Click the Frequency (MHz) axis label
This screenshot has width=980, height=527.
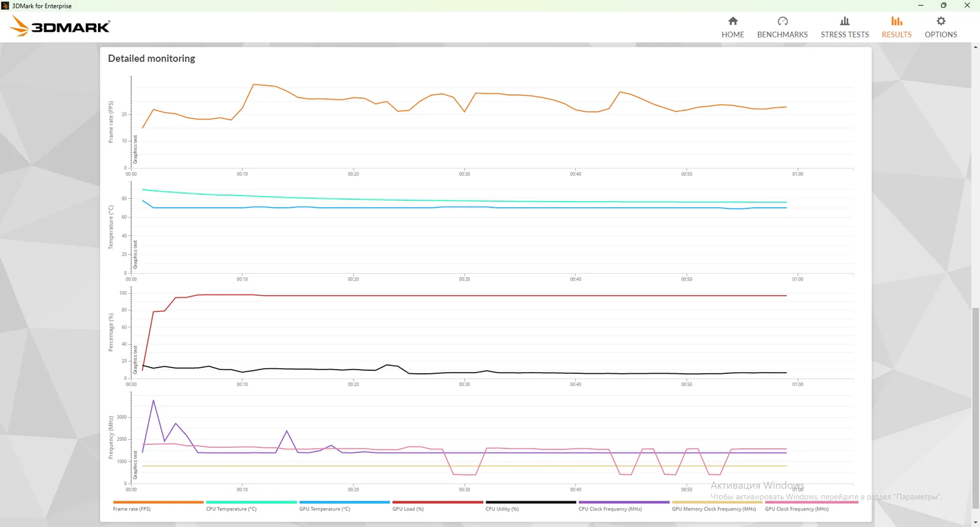click(111, 438)
